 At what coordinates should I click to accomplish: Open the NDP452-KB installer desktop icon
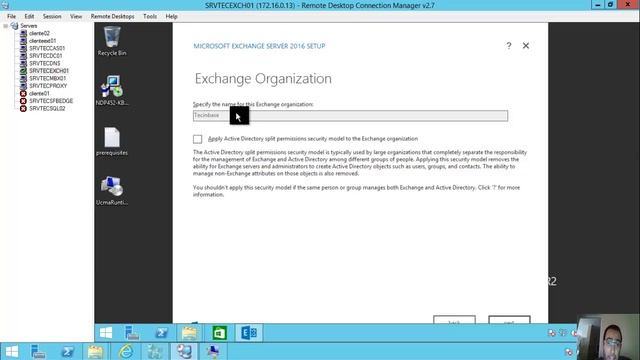[112, 91]
